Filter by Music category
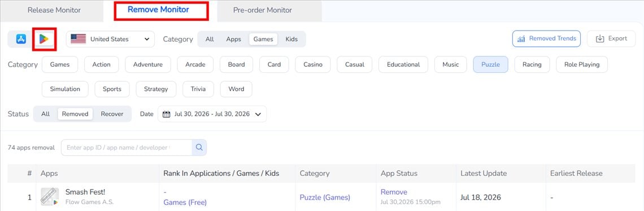644x211 pixels. [x=451, y=64]
